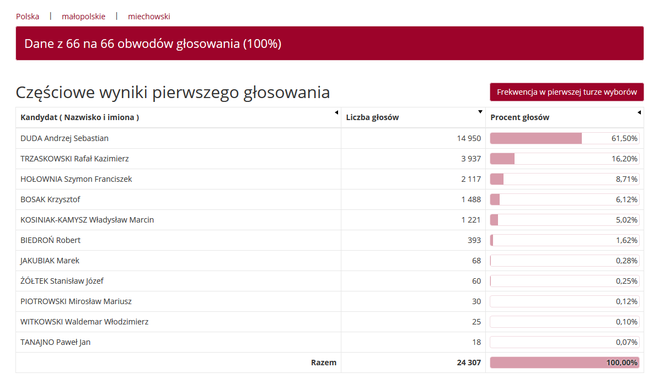The width and height of the screenshot is (664, 384).
Task: Select row BOSAK Krzysztof
Action: 329,199
